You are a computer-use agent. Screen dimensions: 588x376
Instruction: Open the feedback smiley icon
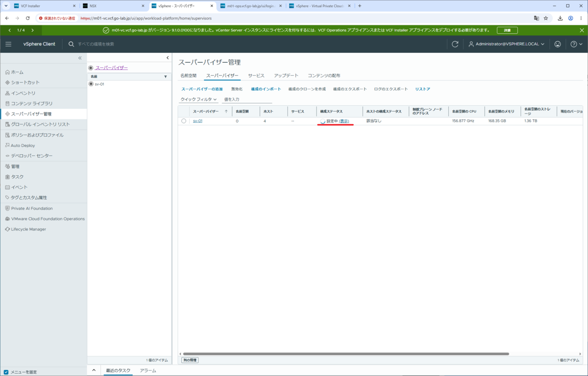point(558,44)
